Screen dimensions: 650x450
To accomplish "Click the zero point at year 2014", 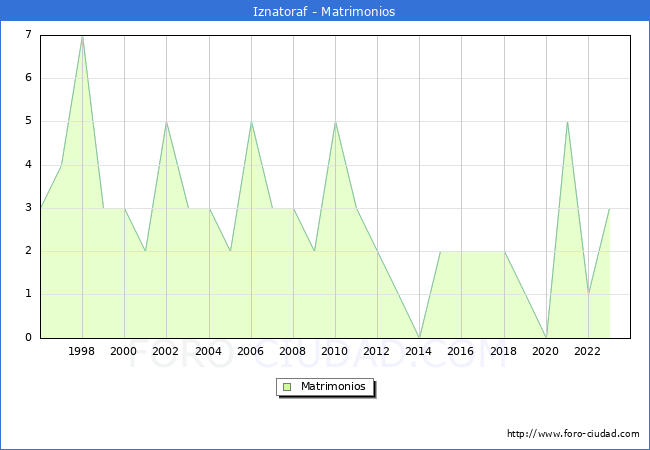I will 419,337.
